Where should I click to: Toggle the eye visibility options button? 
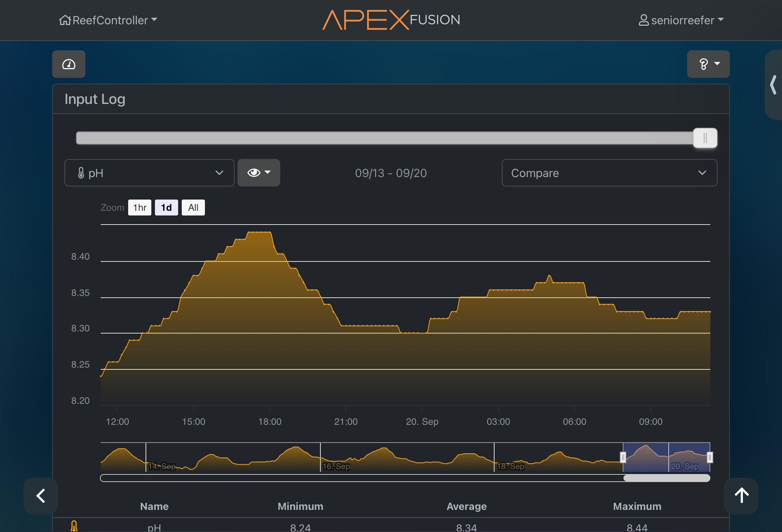(258, 173)
